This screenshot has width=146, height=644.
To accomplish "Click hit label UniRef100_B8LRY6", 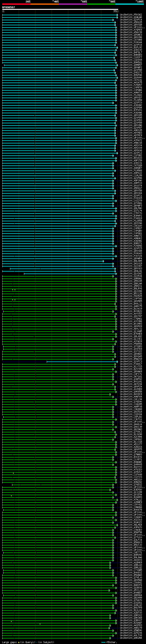I will pyautogui.click(x=131, y=289).
